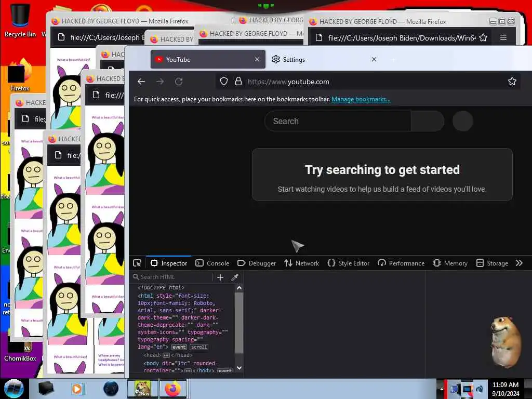Bookmark YouTube with the star icon
Image resolution: width=532 pixels, height=399 pixels.
tap(512, 82)
